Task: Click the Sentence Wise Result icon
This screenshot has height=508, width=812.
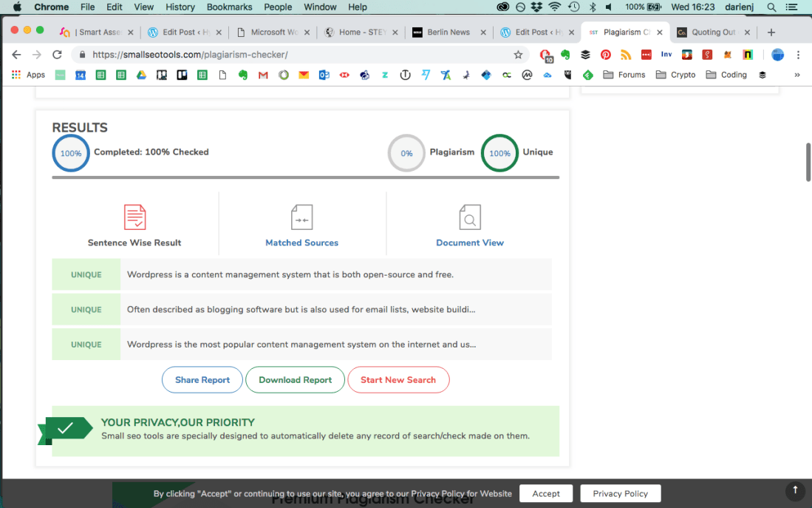Action: tap(134, 217)
